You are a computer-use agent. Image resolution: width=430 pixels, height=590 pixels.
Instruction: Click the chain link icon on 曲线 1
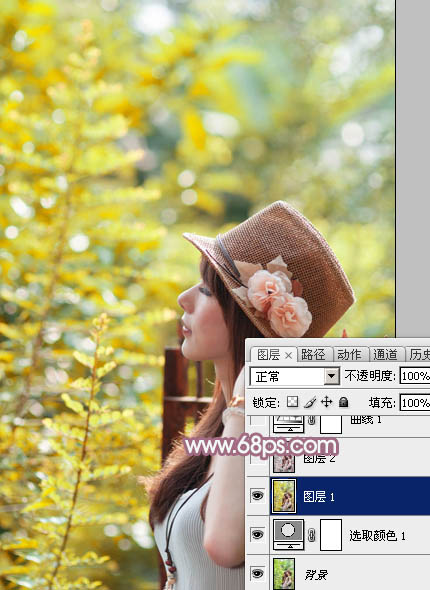[311, 420]
